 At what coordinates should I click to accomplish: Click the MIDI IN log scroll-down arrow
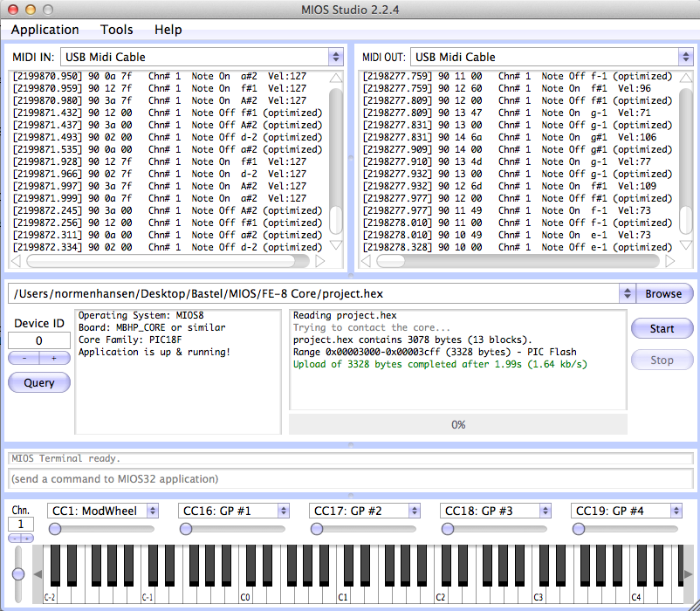tap(336, 244)
